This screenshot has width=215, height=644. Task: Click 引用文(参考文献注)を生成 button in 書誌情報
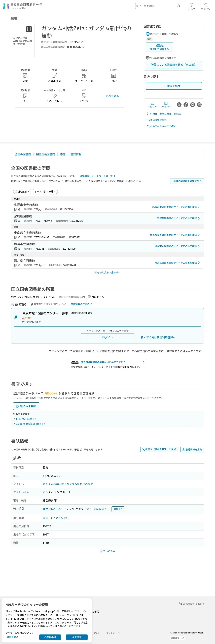pos(159,450)
